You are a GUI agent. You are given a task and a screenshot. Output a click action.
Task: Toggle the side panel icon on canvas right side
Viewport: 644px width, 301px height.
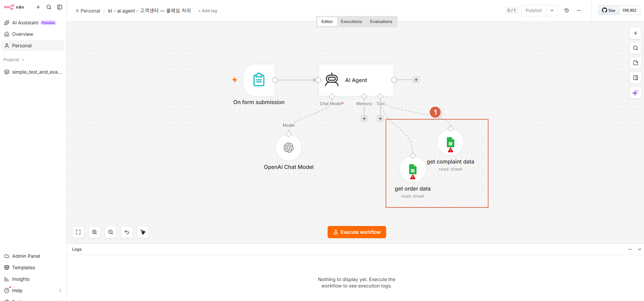[636, 78]
